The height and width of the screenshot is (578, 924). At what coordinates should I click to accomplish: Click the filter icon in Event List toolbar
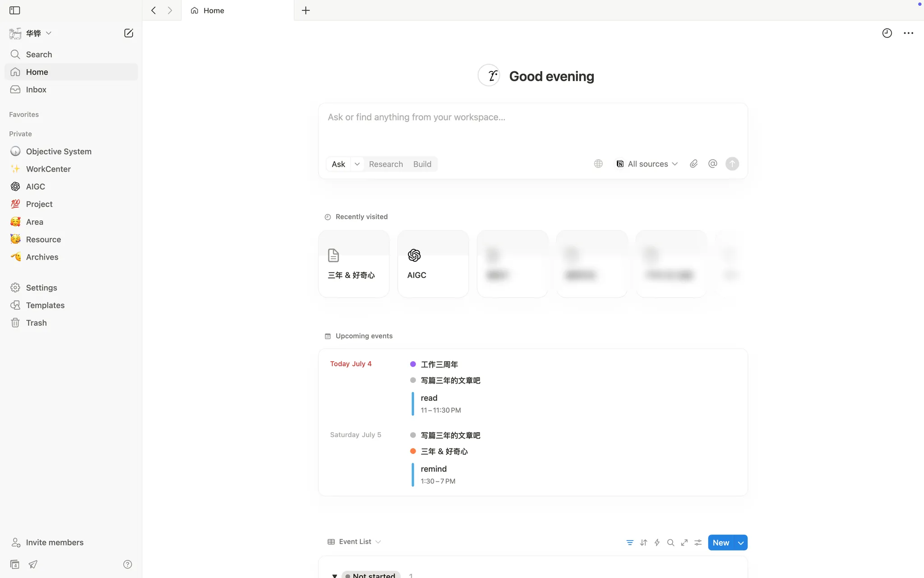pyautogui.click(x=630, y=543)
